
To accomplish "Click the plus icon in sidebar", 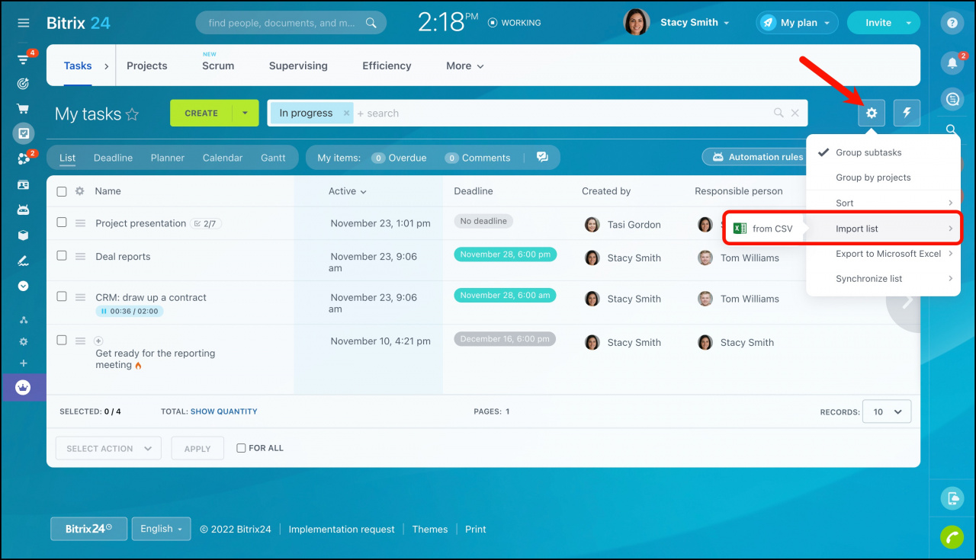I will click(x=24, y=363).
